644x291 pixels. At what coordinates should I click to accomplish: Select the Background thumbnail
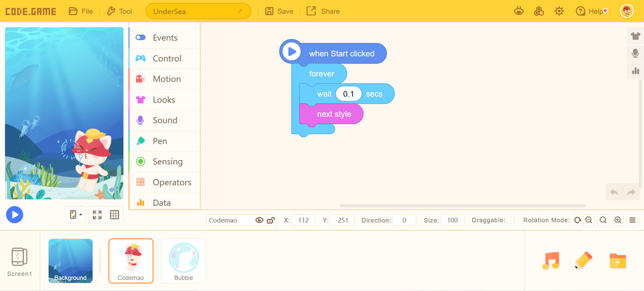71,261
